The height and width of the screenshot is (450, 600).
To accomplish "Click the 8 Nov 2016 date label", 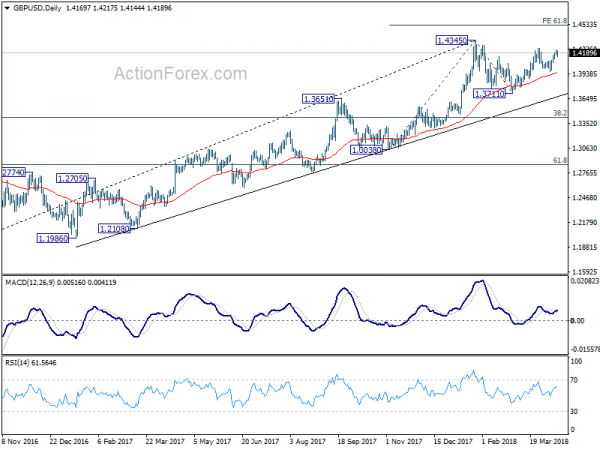I will (20, 441).
